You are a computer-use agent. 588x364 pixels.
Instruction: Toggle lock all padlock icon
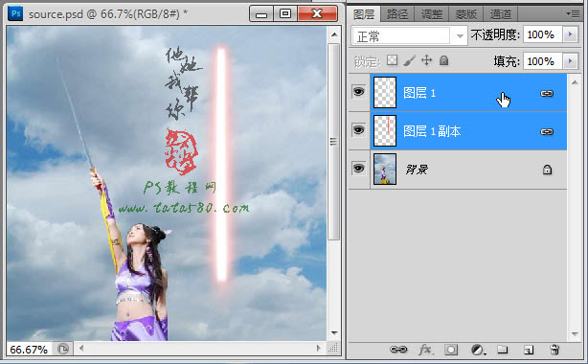[444, 60]
